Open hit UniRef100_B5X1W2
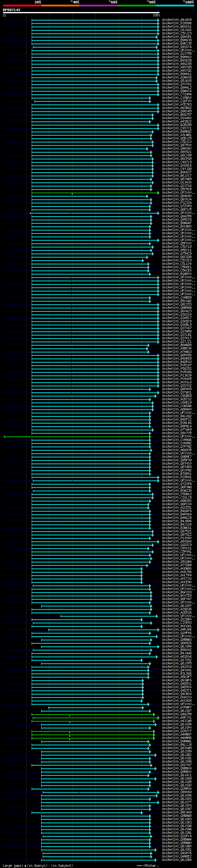197x868 pixels. pos(177,301)
